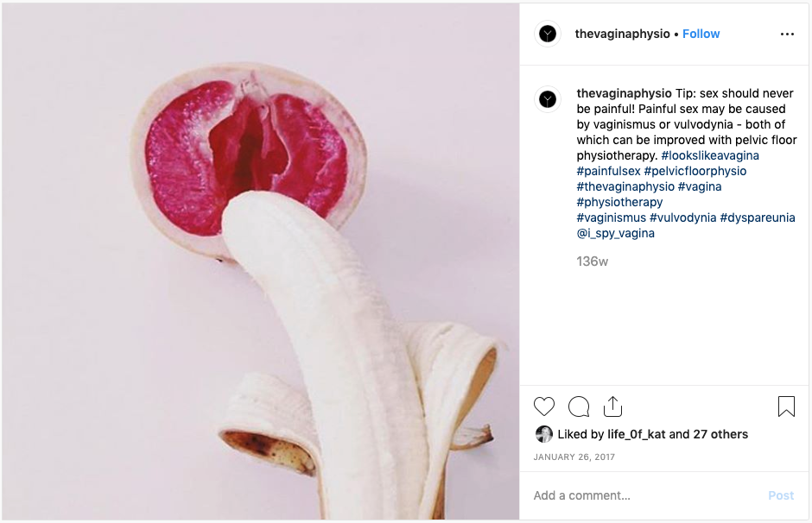This screenshot has width=812, height=523.
Task: Open the #dyspareunia hashtag
Action: [x=757, y=217]
